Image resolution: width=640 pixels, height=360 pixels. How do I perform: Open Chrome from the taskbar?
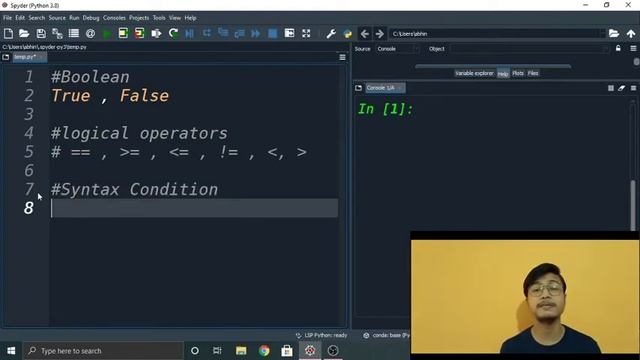[x=264, y=351]
